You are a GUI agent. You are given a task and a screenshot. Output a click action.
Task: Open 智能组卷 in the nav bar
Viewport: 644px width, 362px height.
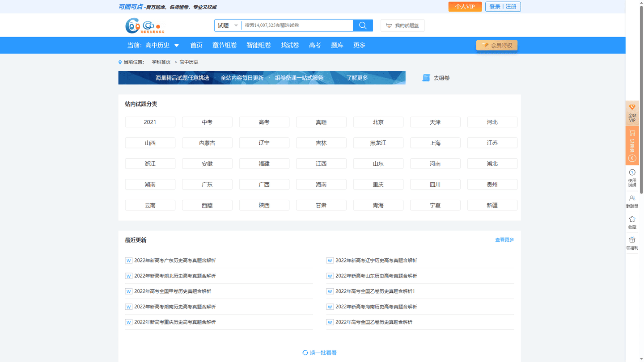259,45
